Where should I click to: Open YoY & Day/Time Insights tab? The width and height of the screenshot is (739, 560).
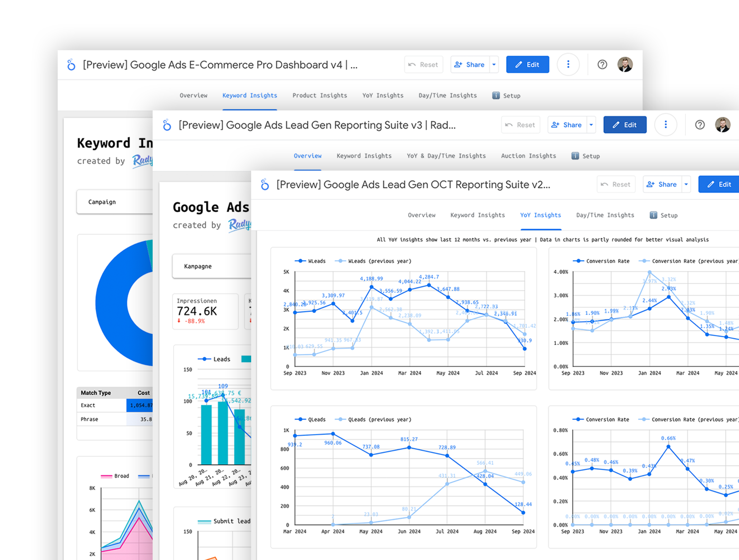pos(446,155)
